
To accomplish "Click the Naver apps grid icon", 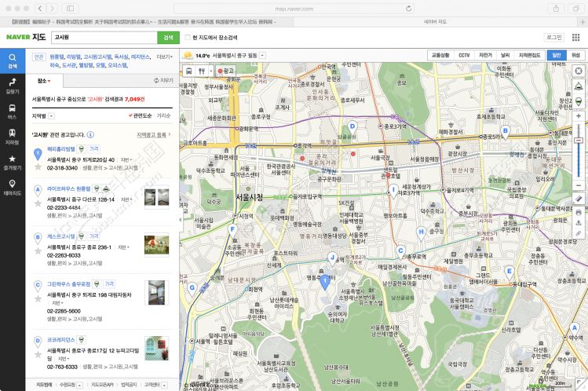I will click(576, 37).
